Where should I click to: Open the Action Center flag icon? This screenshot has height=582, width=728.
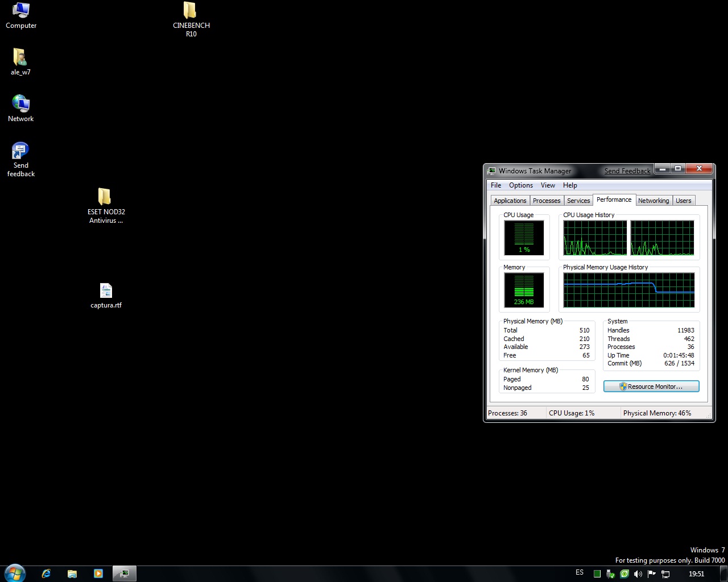pos(651,573)
